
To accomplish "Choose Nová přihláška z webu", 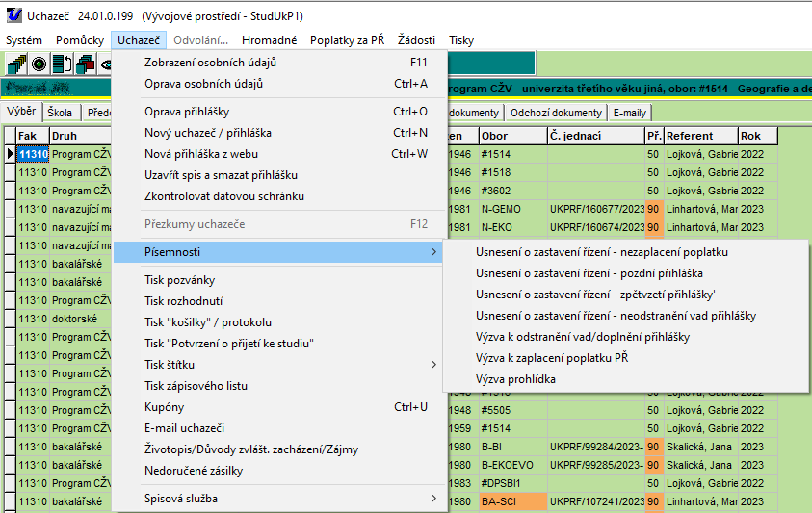I will pyautogui.click(x=201, y=154).
